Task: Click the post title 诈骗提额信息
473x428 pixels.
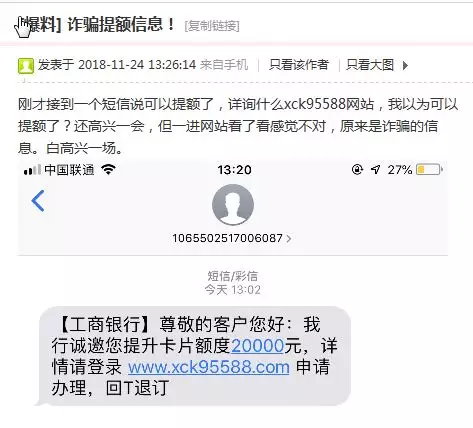Action: [x=121, y=24]
